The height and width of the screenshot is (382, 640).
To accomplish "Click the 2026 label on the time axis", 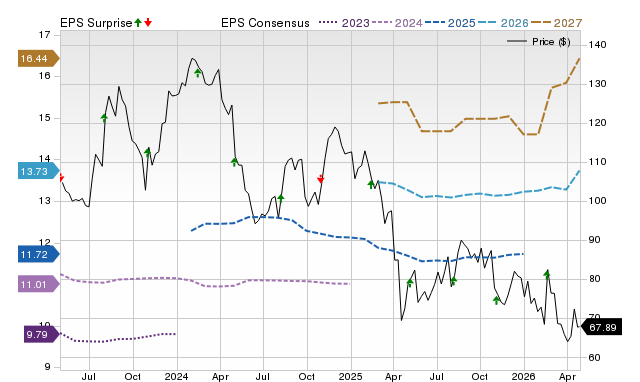I will point(524,376).
